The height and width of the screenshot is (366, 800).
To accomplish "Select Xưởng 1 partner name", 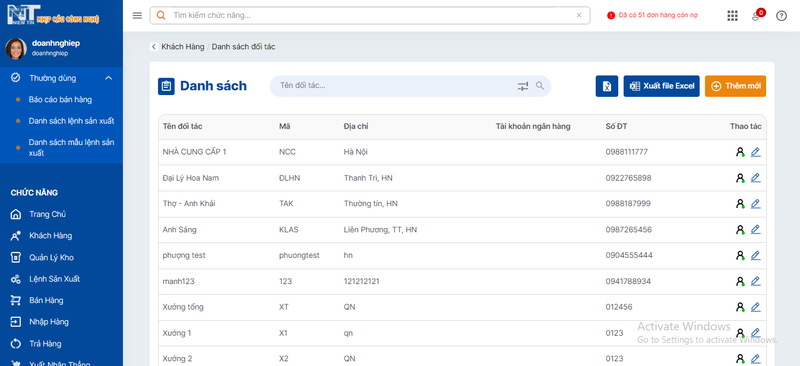I will 177,333.
